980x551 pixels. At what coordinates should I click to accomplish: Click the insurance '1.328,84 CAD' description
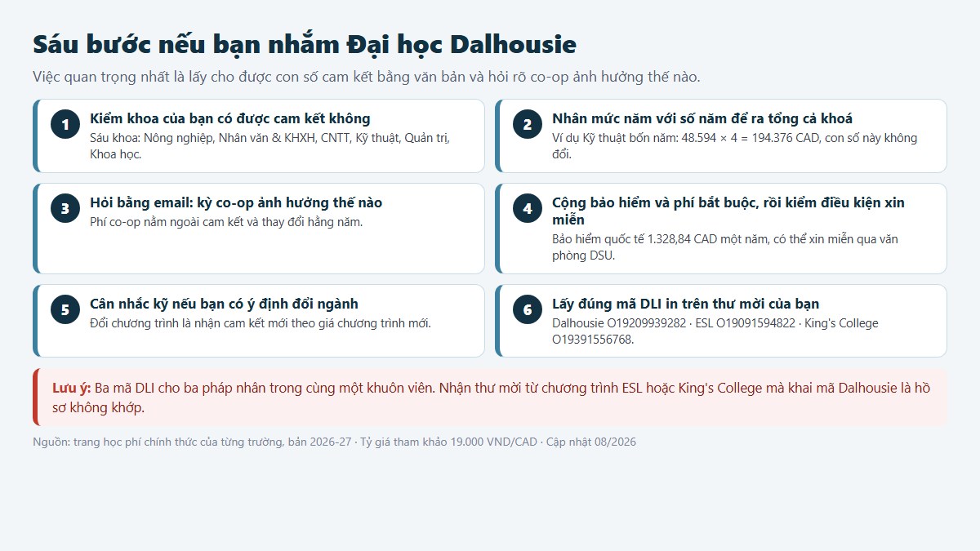pos(725,247)
